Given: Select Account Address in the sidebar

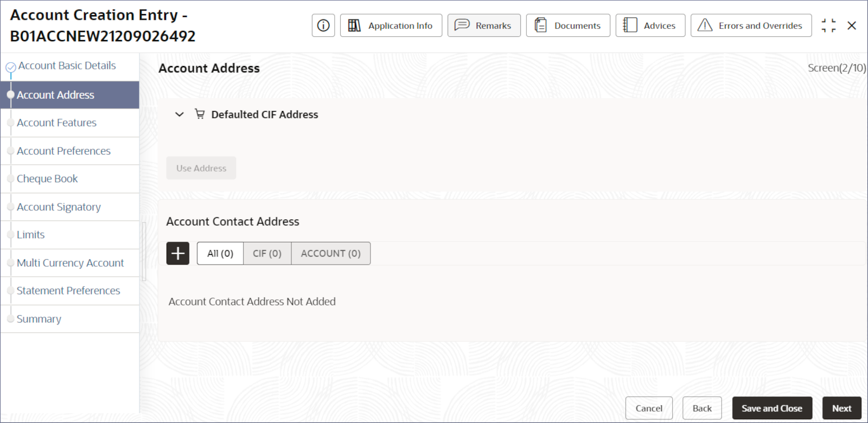Looking at the screenshot, I should [69, 95].
